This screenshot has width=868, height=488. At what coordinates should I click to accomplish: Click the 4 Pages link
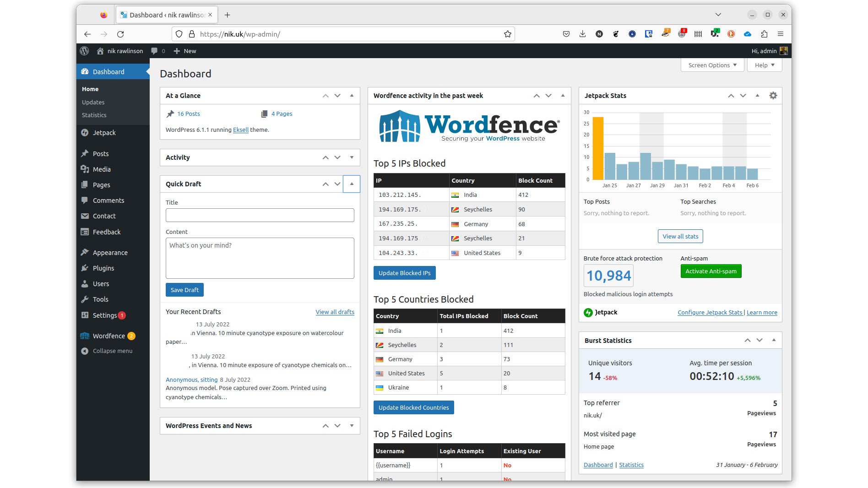point(282,114)
